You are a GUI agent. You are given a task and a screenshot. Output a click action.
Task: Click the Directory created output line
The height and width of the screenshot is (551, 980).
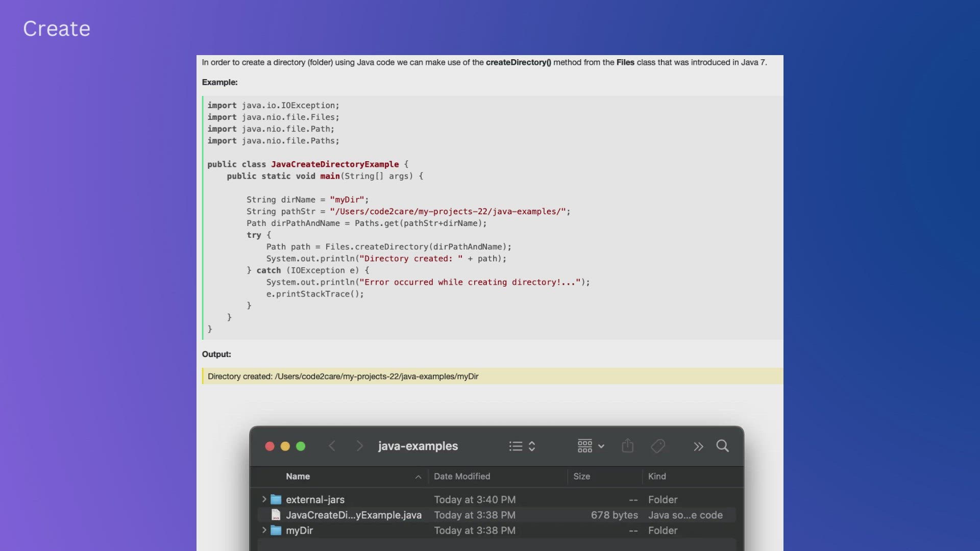343,377
